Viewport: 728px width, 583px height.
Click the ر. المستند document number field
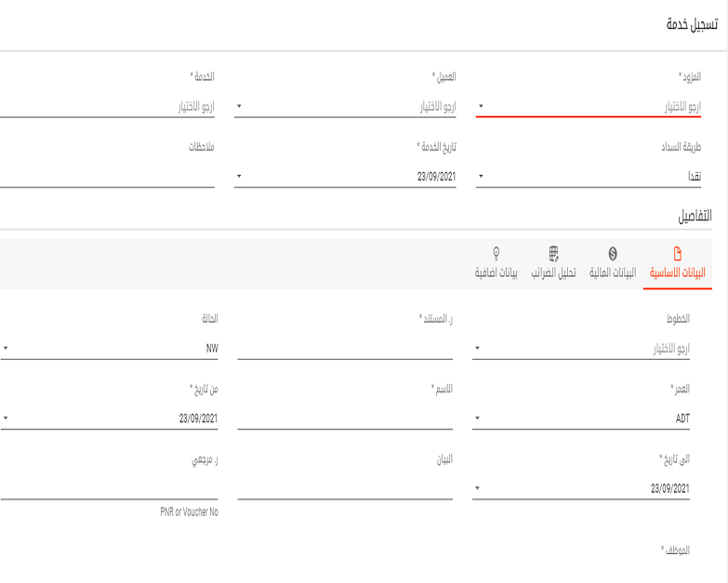pos(345,349)
